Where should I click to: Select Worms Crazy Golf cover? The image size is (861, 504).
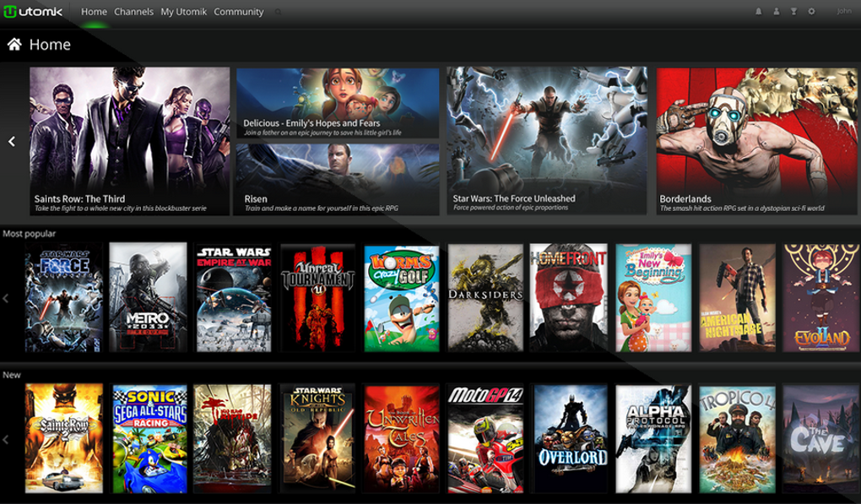[402, 298]
